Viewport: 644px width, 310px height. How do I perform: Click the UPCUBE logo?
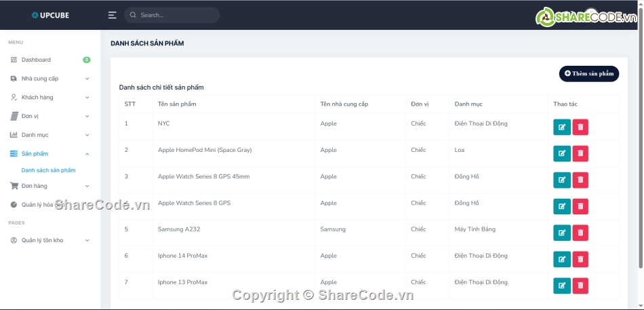51,15
